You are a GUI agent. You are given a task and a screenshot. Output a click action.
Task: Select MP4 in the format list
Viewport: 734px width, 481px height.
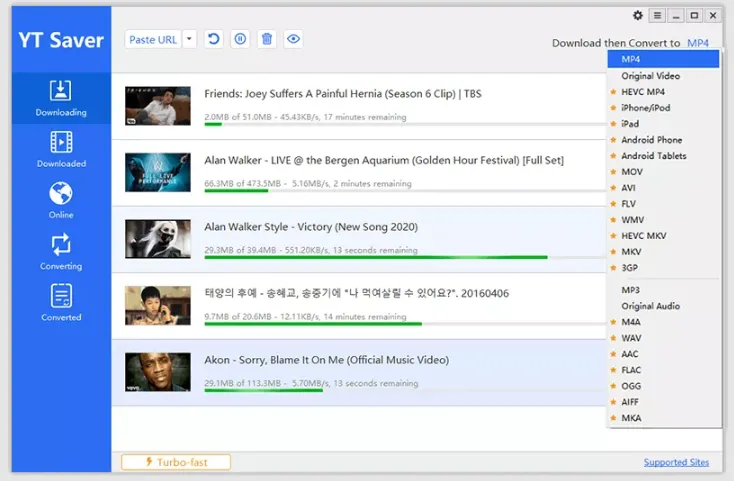(663, 59)
